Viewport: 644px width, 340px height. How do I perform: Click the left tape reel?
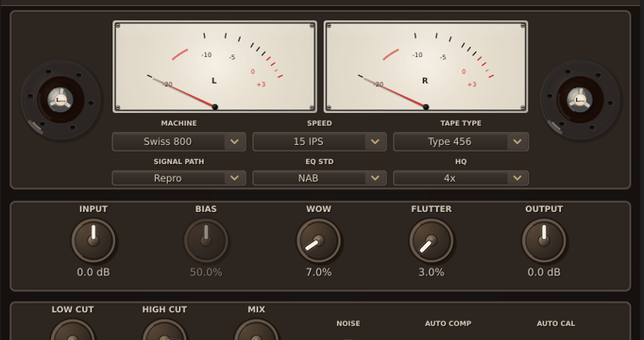(x=61, y=100)
